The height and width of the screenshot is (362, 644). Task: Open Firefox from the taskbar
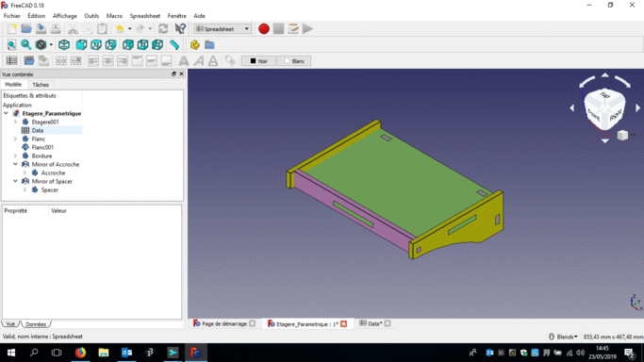80,353
